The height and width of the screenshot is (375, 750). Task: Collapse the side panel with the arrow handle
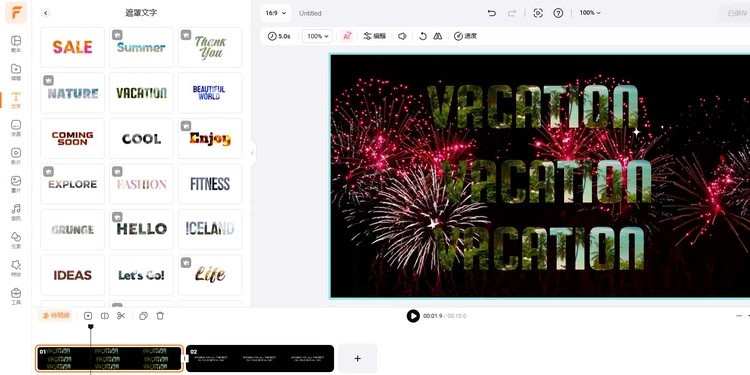(253, 153)
